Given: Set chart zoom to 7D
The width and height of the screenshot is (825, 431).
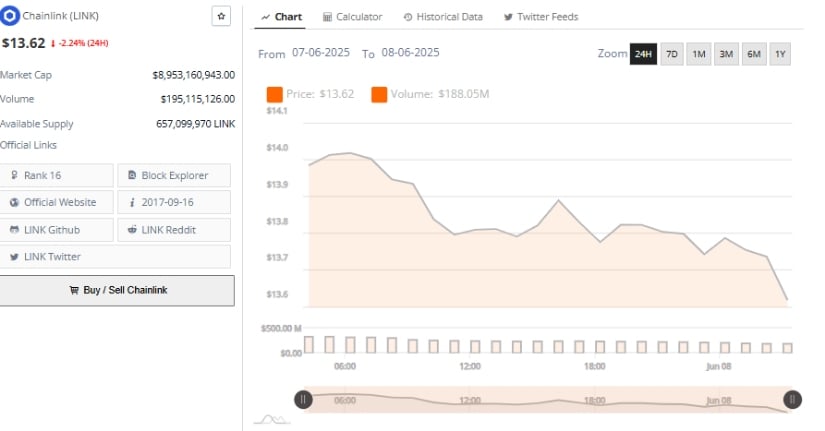Looking at the screenshot, I should pos(671,54).
